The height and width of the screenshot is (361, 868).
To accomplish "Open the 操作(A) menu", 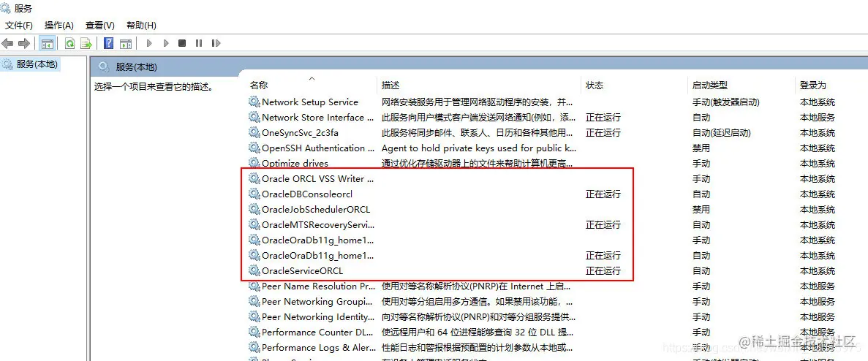I will tap(59, 26).
